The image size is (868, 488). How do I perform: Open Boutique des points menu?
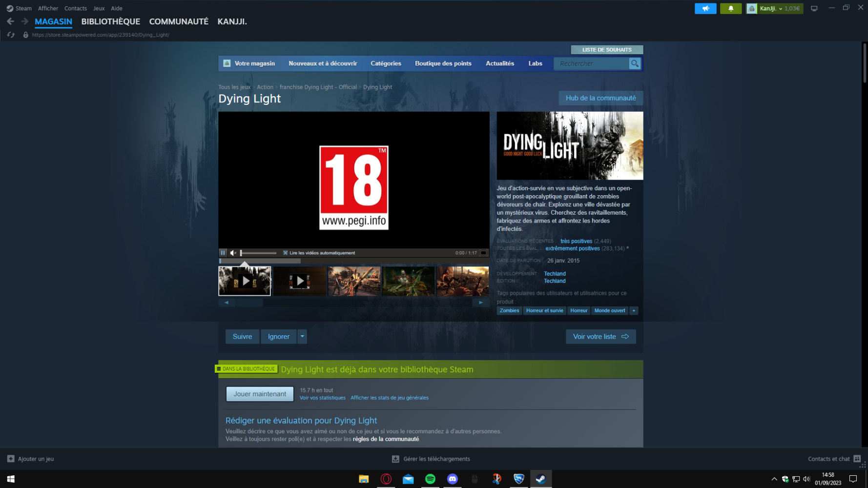pyautogui.click(x=443, y=63)
